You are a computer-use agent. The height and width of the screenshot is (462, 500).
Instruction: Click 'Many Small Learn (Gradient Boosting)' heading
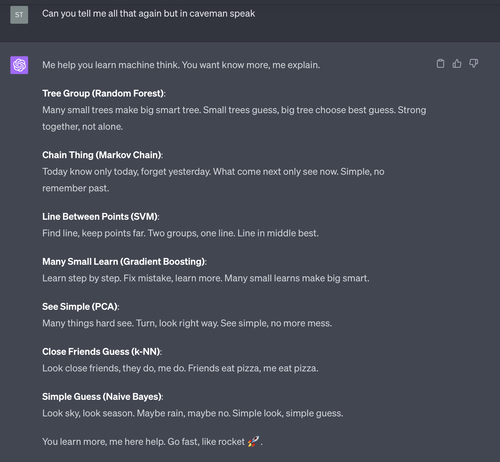[x=124, y=262]
